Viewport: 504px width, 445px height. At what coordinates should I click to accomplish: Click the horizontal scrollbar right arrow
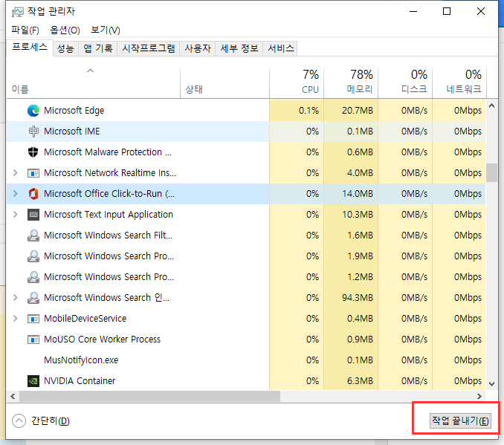[x=479, y=397]
